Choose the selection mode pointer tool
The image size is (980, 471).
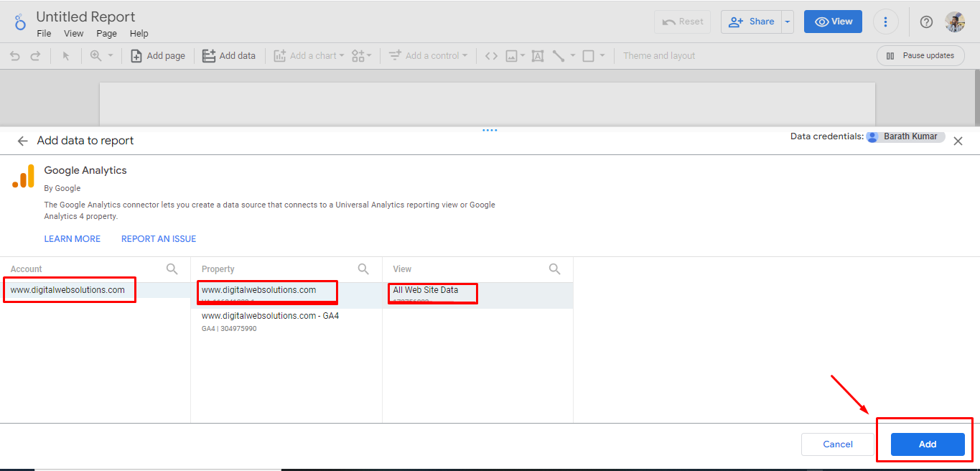66,56
